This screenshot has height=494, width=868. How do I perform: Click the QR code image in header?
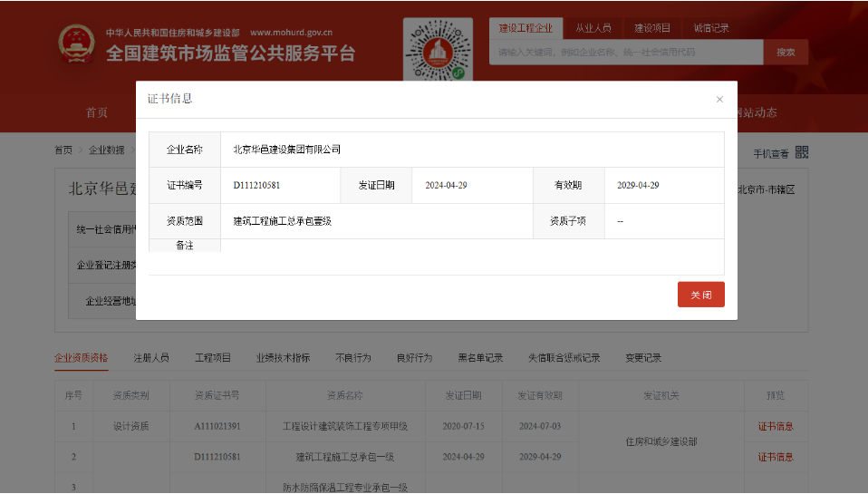[438, 49]
